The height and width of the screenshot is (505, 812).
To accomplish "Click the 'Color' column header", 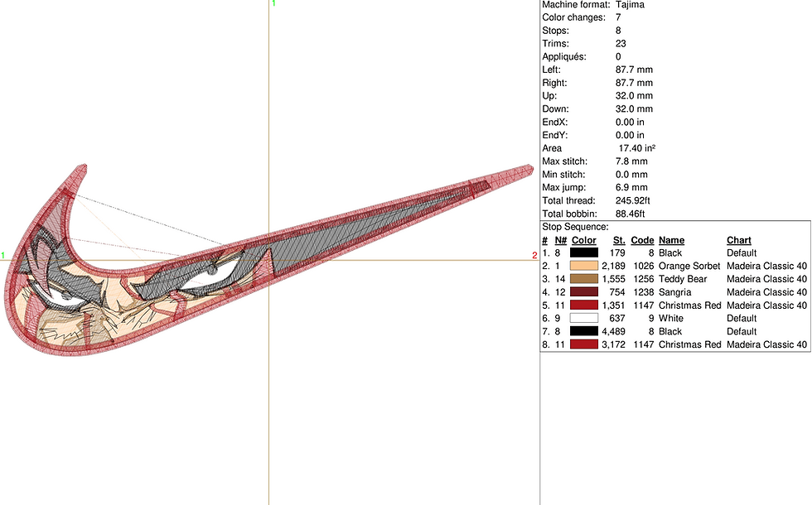I will tap(583, 240).
